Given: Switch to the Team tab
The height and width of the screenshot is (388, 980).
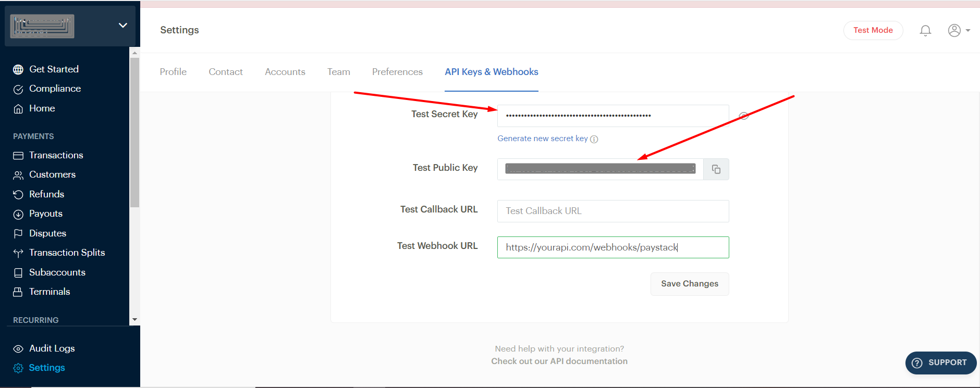Looking at the screenshot, I should (338, 72).
